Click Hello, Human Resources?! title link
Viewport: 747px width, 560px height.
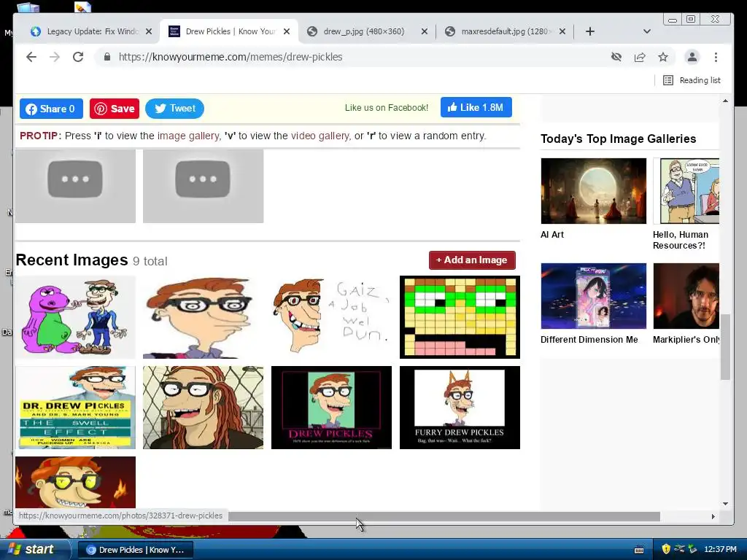pos(681,240)
